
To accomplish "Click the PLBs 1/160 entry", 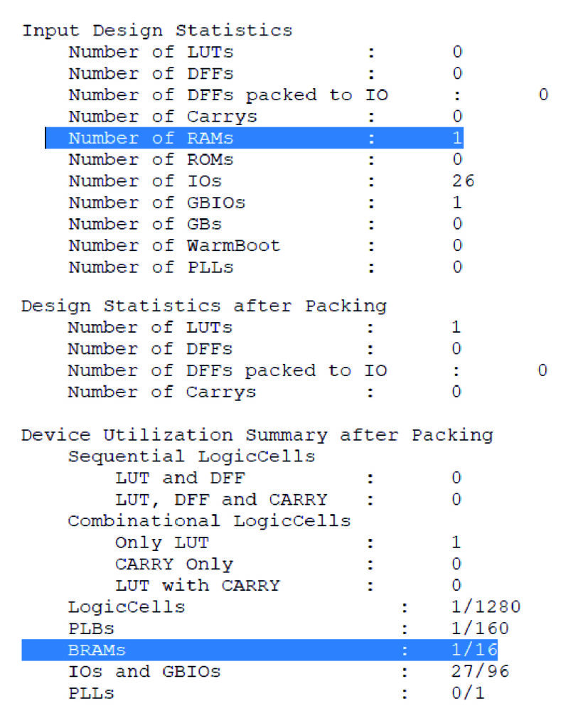I will pyautogui.click(x=289, y=628).
